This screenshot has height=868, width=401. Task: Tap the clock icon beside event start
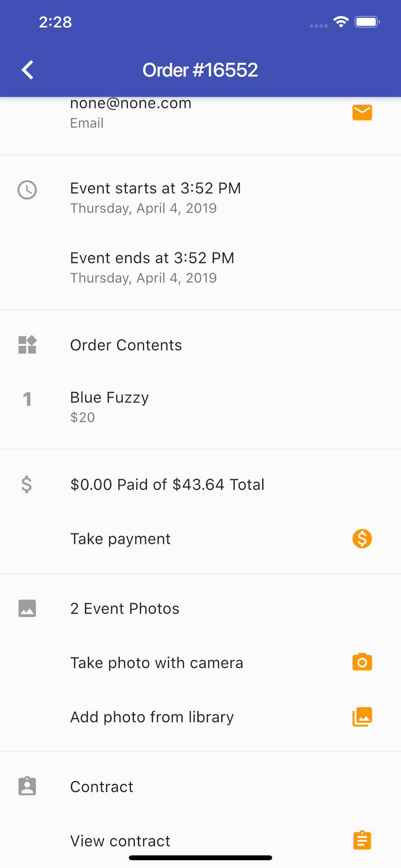tap(27, 190)
